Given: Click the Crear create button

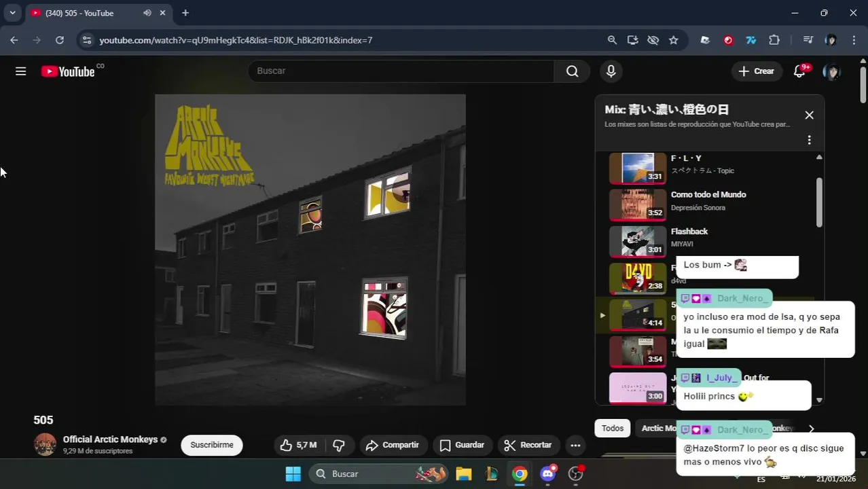Looking at the screenshot, I should click(x=756, y=71).
